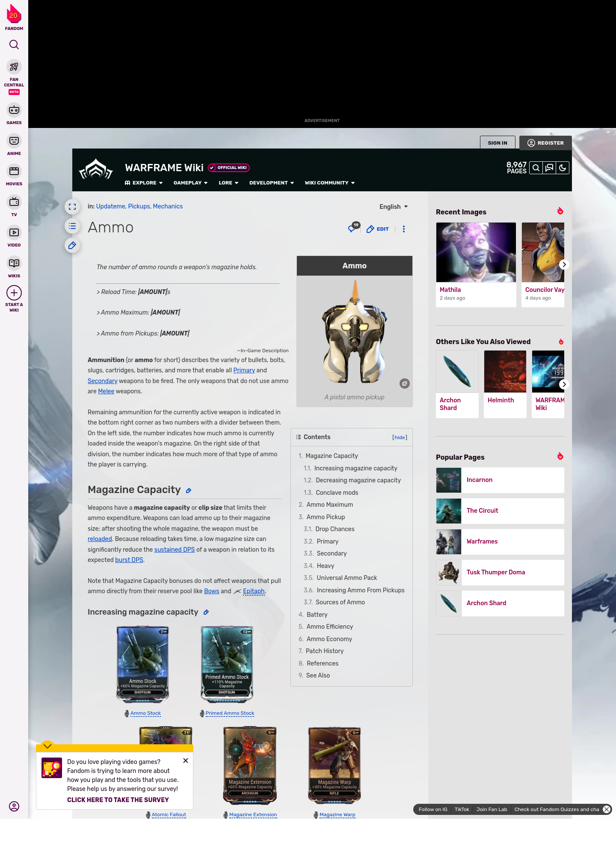The width and height of the screenshot is (616, 856).
Task: Open the Mathila recent image thumbnail
Action: (476, 252)
